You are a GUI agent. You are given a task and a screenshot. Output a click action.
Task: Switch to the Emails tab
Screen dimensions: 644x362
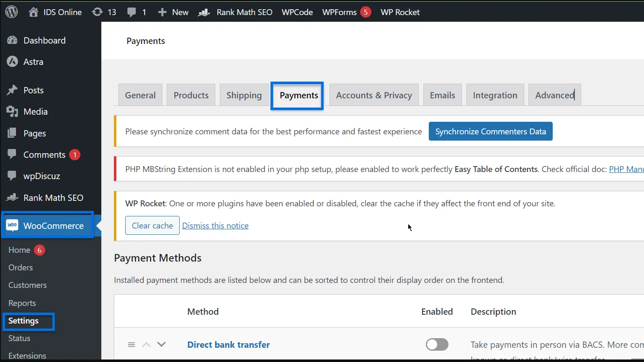click(x=442, y=95)
